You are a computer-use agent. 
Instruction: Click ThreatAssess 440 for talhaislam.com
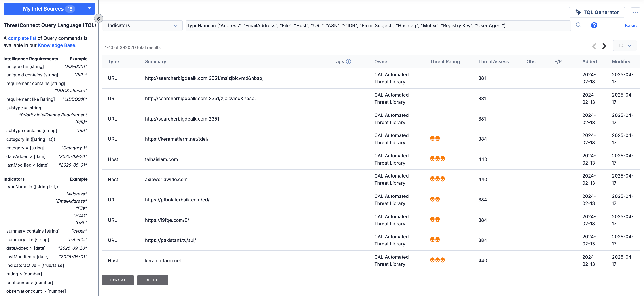tap(483, 159)
